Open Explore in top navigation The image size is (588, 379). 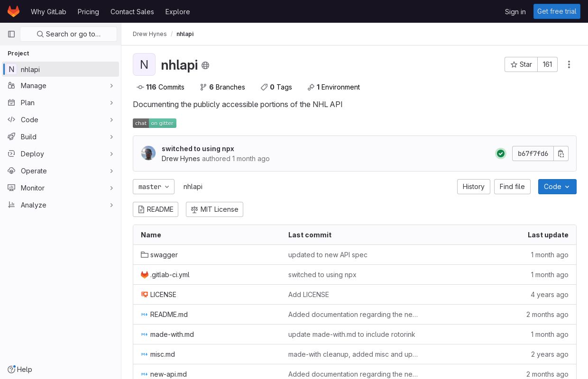[x=177, y=11]
